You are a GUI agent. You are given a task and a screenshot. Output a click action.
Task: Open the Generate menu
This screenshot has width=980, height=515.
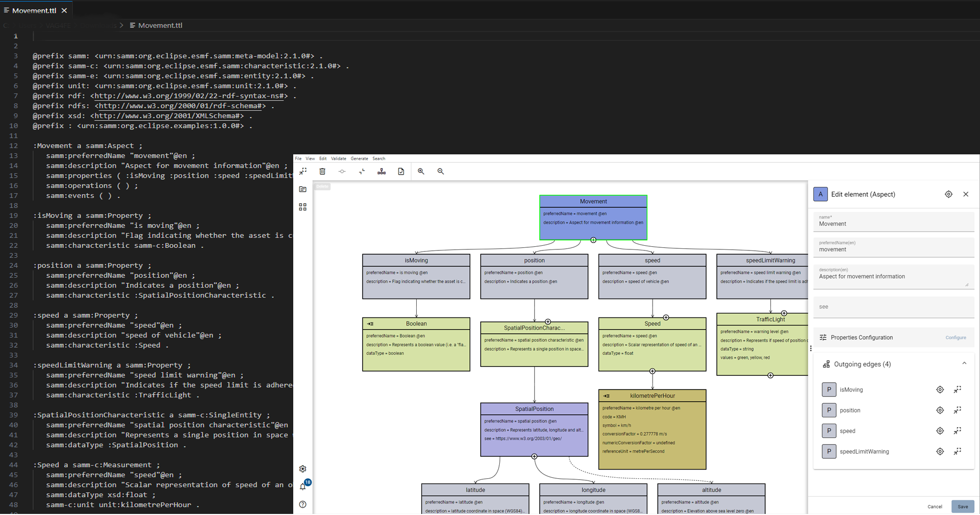pyautogui.click(x=359, y=159)
